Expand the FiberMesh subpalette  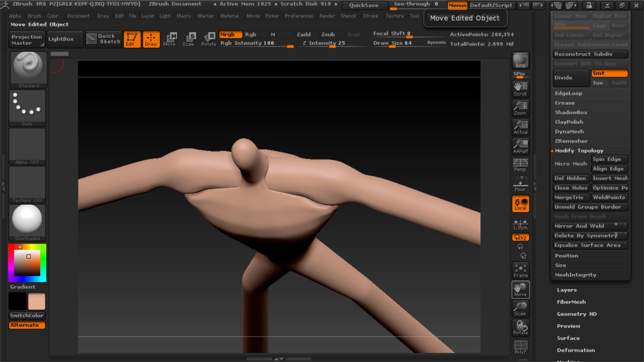point(571,302)
